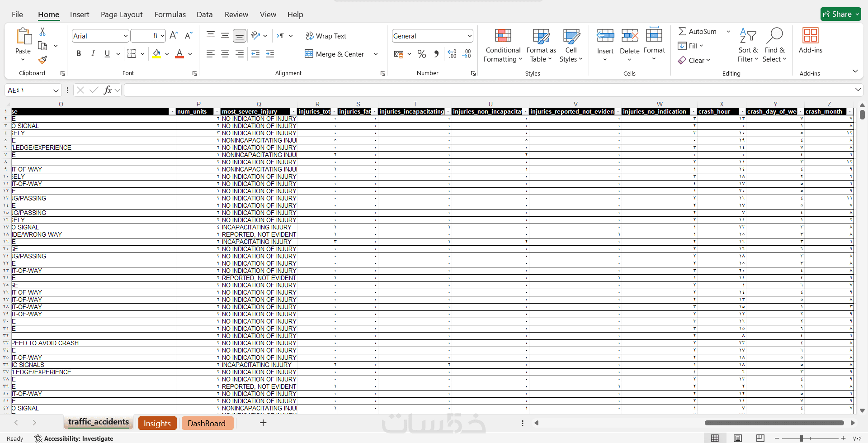Open Conditional Formatting menu
The image size is (868, 443).
[503, 45]
